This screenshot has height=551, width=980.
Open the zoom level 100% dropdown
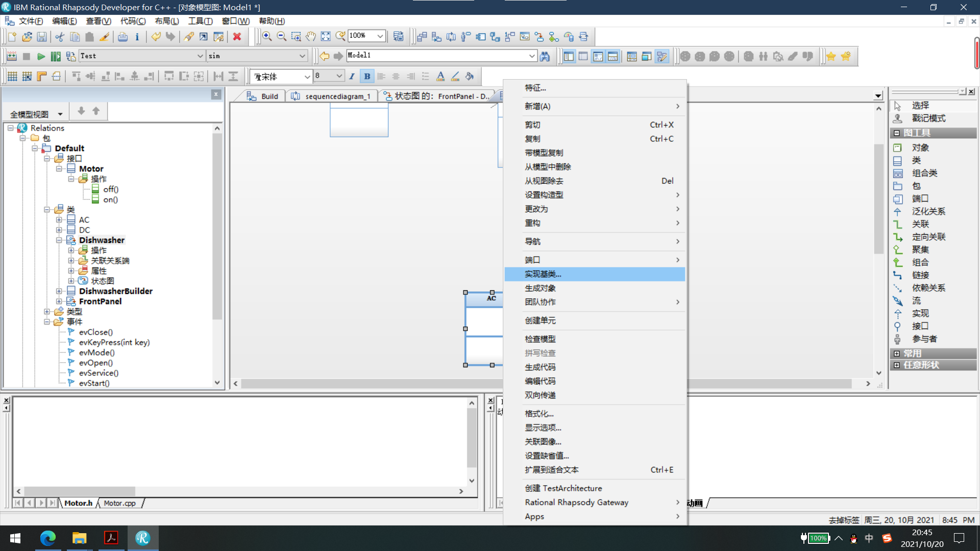pyautogui.click(x=380, y=36)
